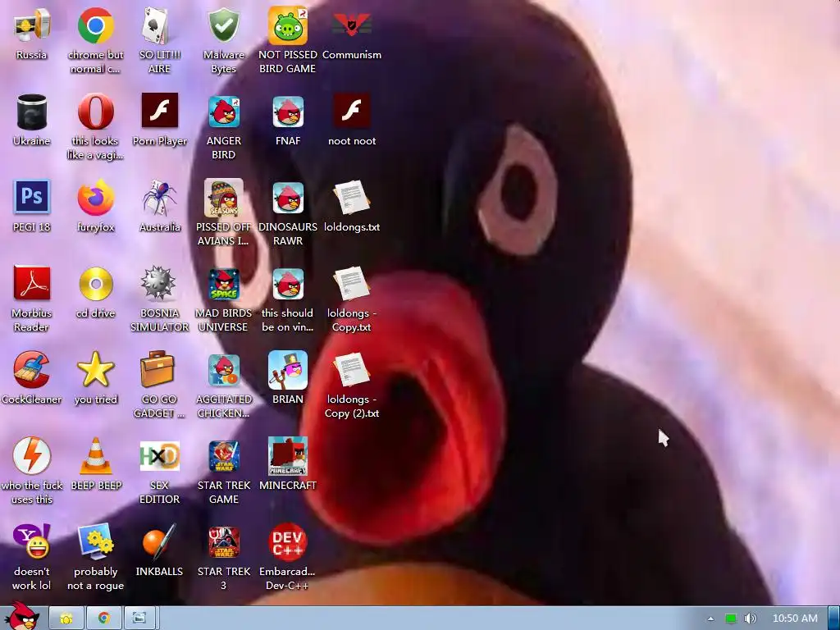
Task: Select the "you tried" star icon
Action: click(95, 370)
